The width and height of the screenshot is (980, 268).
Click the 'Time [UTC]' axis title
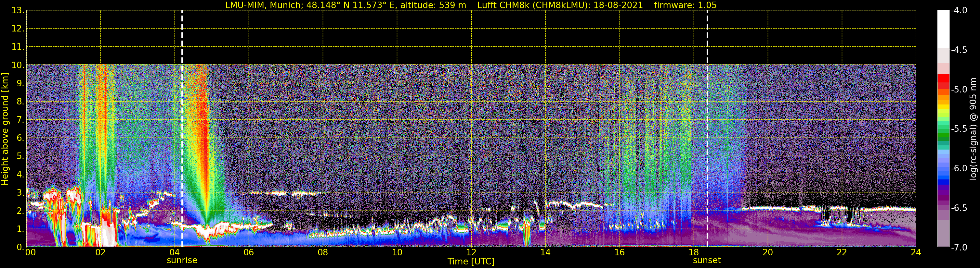pos(471,262)
